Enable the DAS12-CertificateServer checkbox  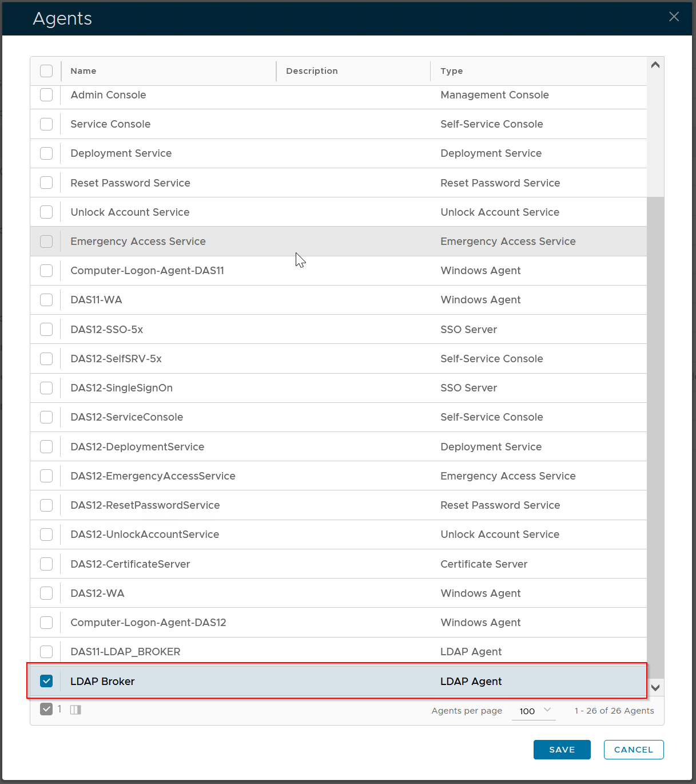pos(46,564)
